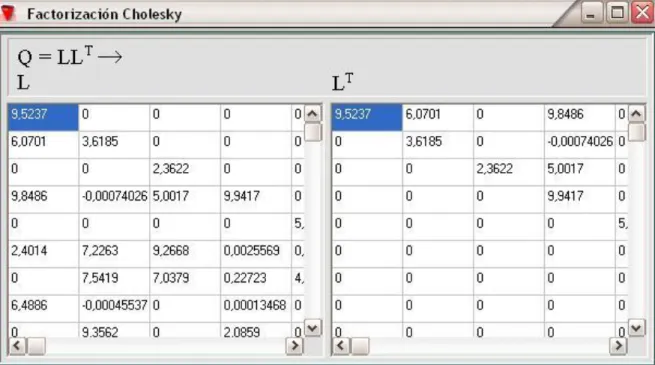The width and height of the screenshot is (655, 365).
Task: Select cell 3,6185 in L transpose table
Action: pyautogui.click(x=438, y=144)
